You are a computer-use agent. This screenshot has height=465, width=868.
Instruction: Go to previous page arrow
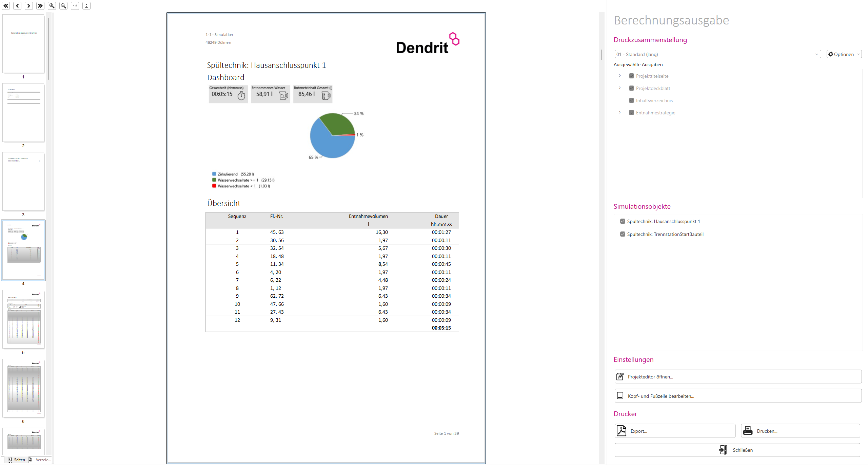(x=17, y=6)
